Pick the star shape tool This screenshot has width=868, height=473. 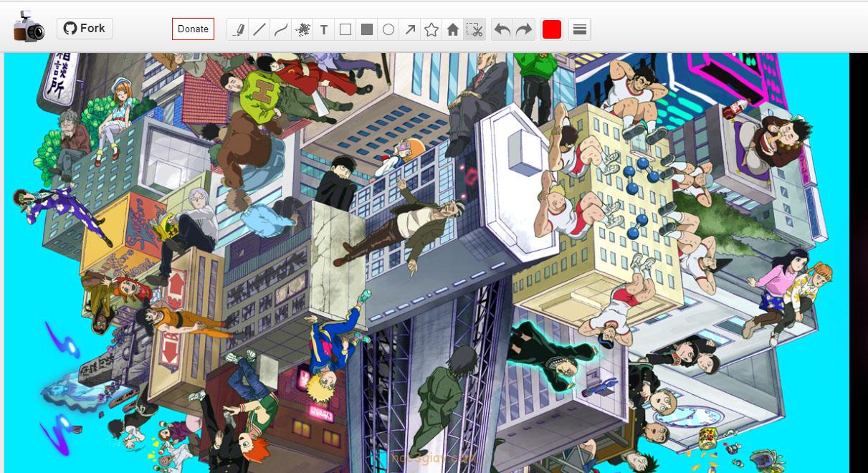coord(431,29)
